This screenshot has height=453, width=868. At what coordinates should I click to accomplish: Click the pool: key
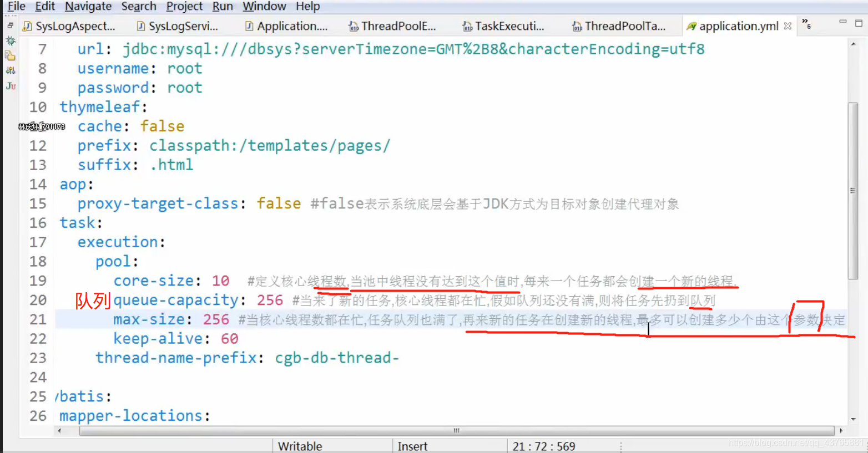coord(117,261)
